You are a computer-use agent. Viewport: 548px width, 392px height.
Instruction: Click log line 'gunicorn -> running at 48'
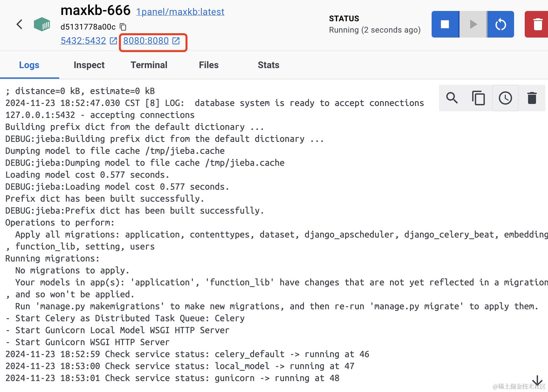172,378
